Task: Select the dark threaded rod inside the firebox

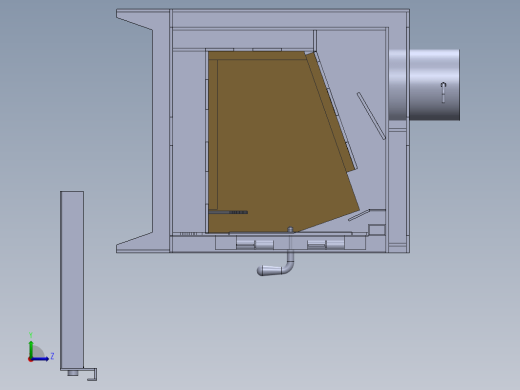Action: coord(228,212)
